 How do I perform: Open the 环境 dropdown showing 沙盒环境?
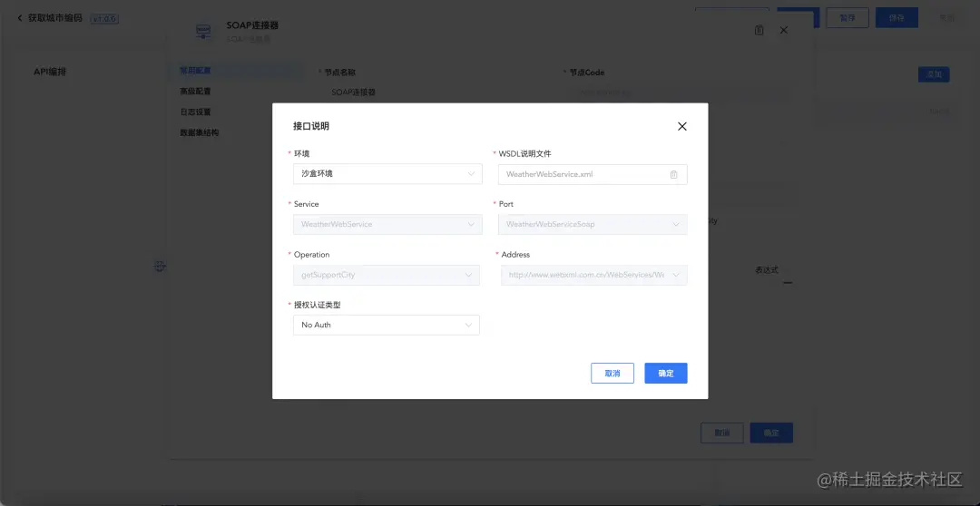click(387, 174)
